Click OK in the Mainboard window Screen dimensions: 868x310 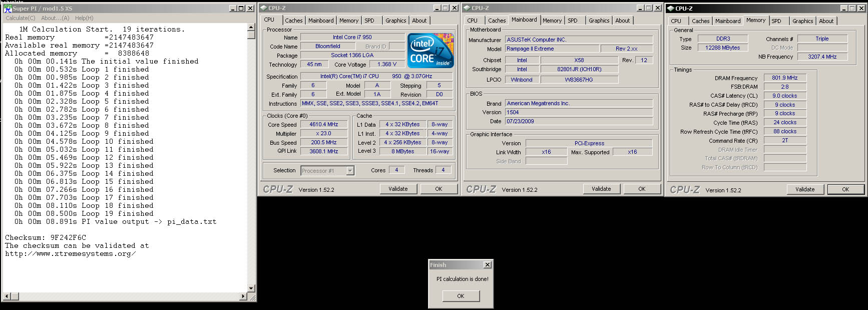(642, 189)
